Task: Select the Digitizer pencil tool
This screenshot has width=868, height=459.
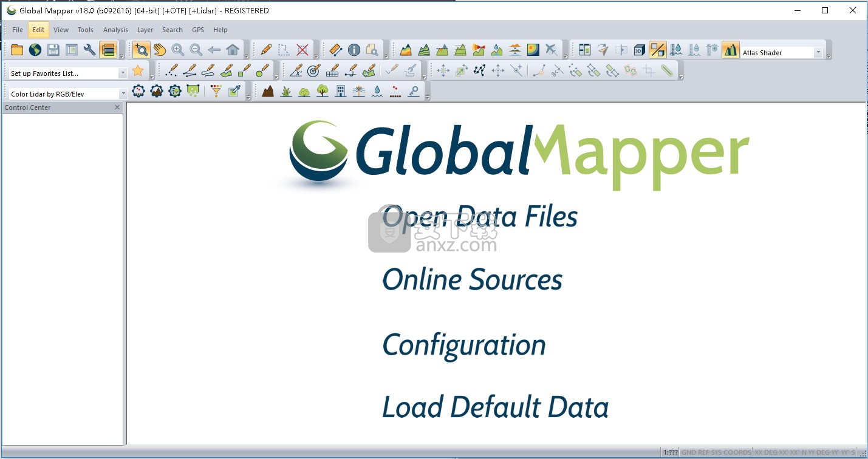Action: click(x=265, y=50)
